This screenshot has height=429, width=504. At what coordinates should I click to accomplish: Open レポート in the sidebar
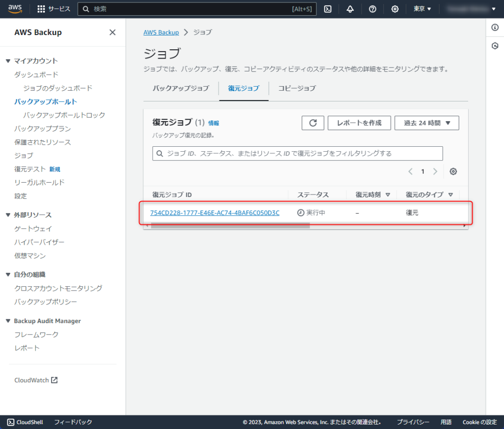[27, 348]
